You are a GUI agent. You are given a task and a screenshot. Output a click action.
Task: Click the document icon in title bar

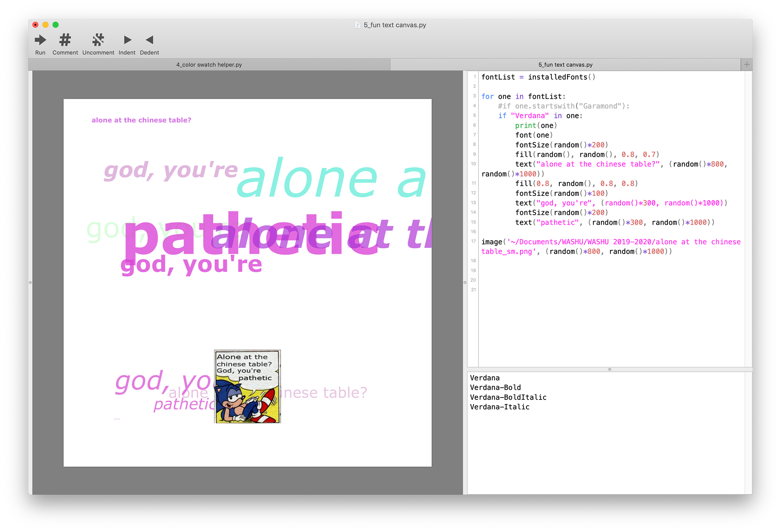click(x=358, y=25)
